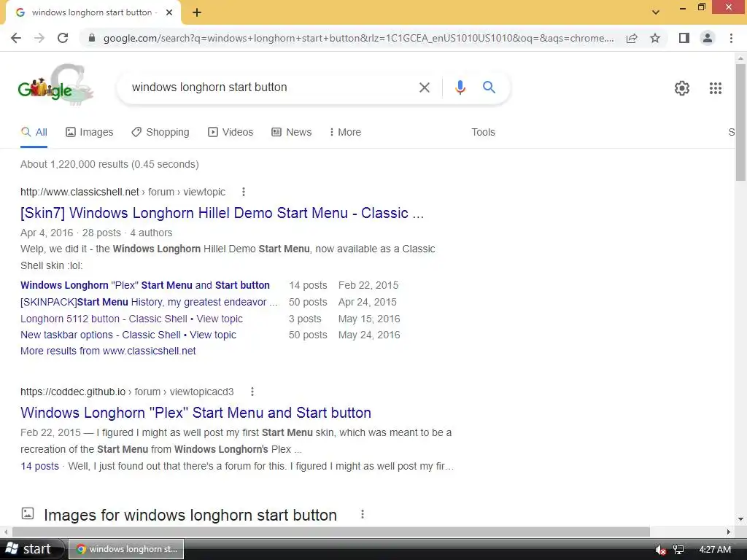Click the share page icon in address bar
The width and height of the screenshot is (747, 560).
pos(632,38)
